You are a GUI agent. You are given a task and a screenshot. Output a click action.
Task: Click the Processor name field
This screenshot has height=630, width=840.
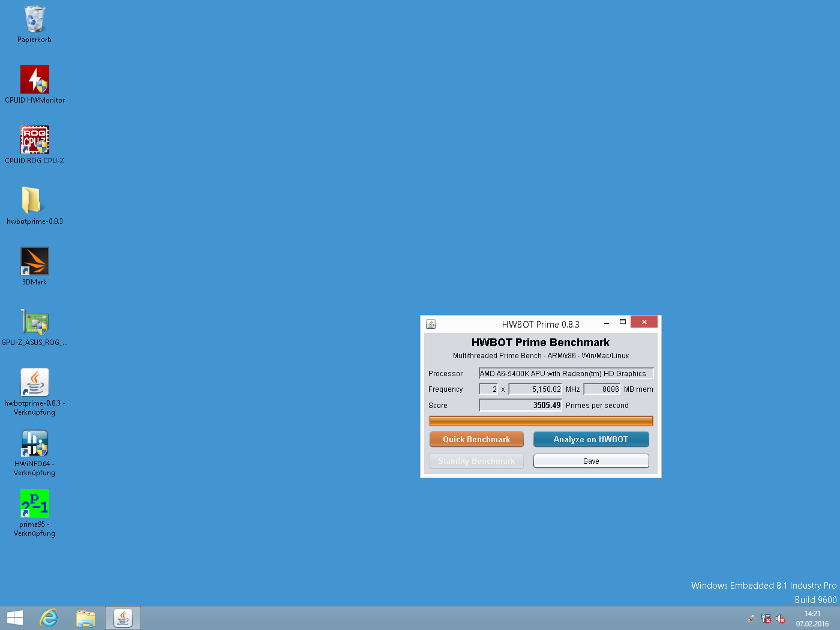pyautogui.click(x=566, y=373)
